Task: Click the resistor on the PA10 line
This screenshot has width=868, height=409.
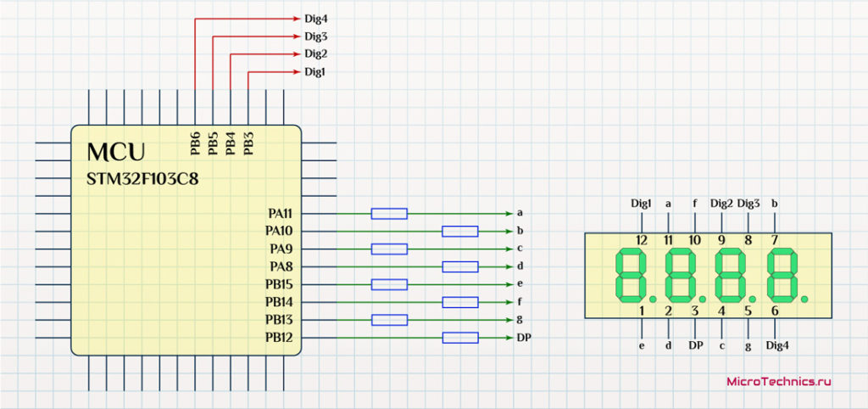Action: tap(460, 231)
